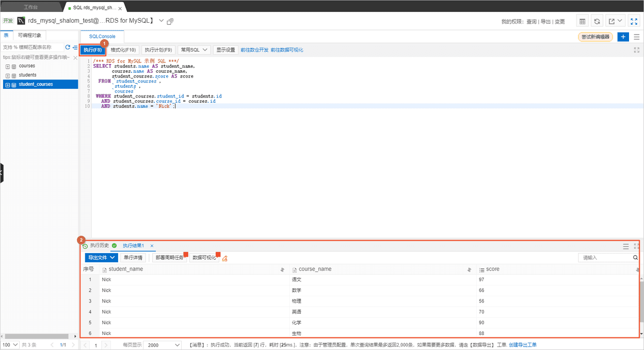The width and height of the screenshot is (644, 350).
Task: Collapse the left sidebar handle
Action: (x=2, y=172)
